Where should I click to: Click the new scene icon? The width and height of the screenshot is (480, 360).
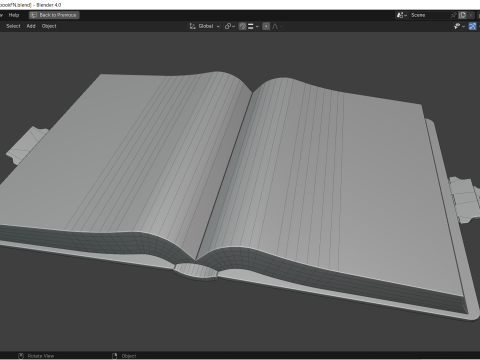click(x=462, y=15)
